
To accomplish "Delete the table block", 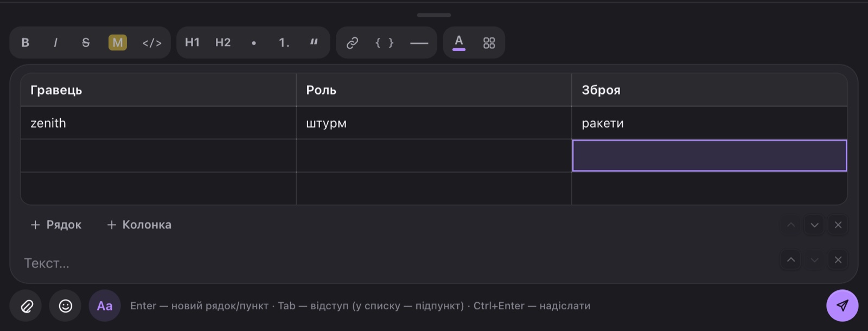I will tap(838, 225).
